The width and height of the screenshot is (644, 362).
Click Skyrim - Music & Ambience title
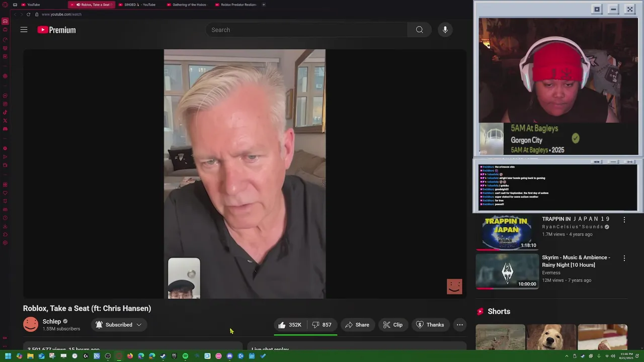[576, 261]
